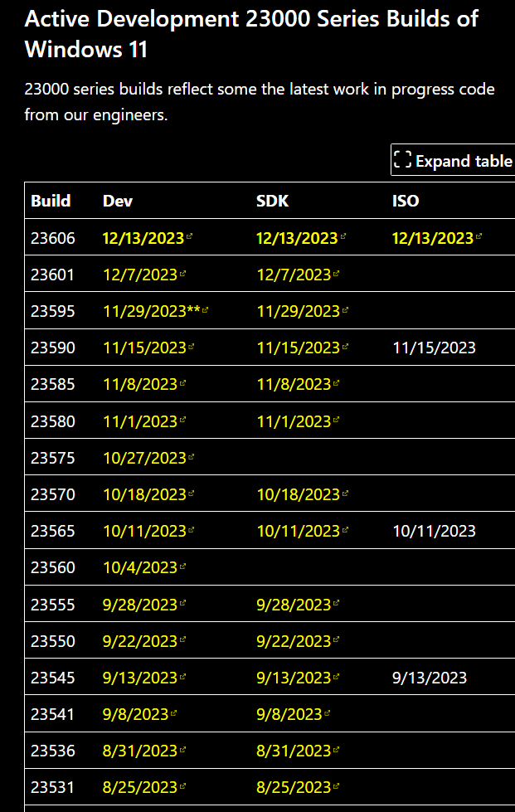This screenshot has height=812, width=515.
Task: Click external-link icon beside Dev 10/18/2023
Action: [x=192, y=494]
